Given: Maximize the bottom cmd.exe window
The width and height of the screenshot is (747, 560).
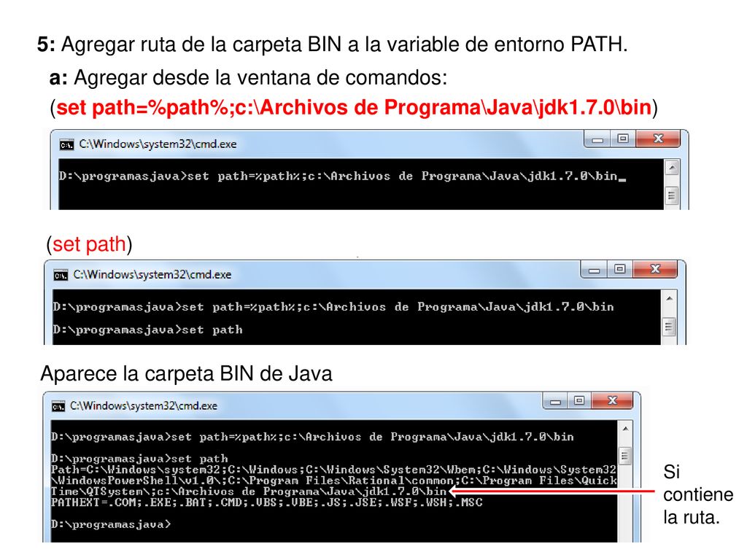Looking at the screenshot, I should click(x=579, y=401).
